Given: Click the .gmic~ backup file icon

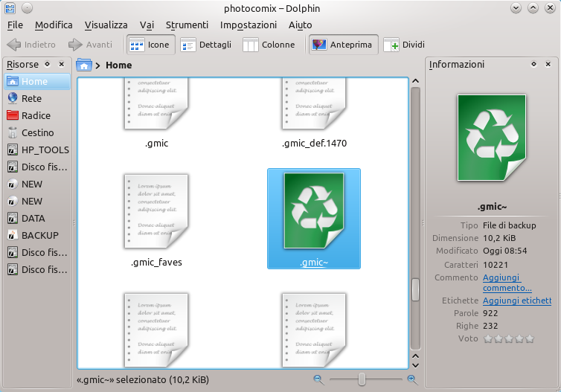Looking at the screenshot, I should [314, 211].
